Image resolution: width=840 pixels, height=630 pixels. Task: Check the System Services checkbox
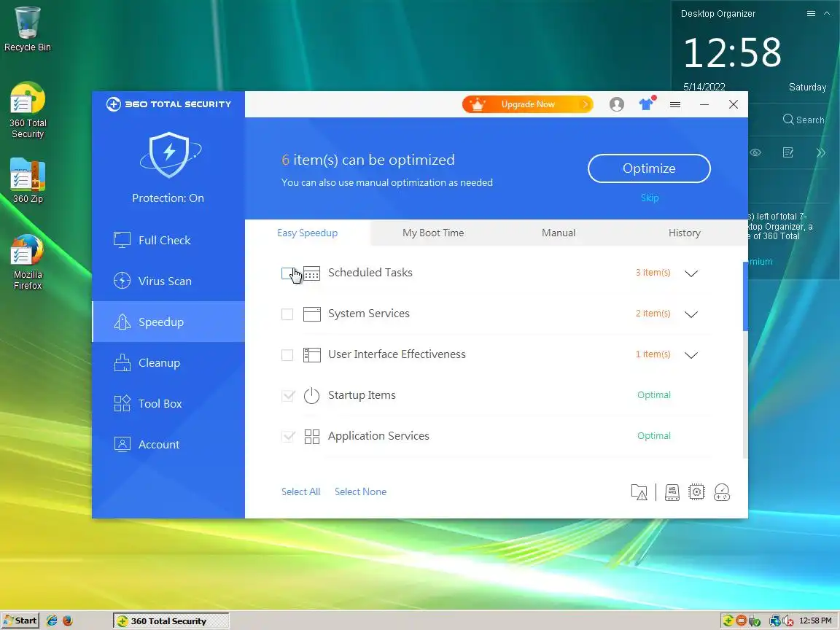[x=287, y=314]
